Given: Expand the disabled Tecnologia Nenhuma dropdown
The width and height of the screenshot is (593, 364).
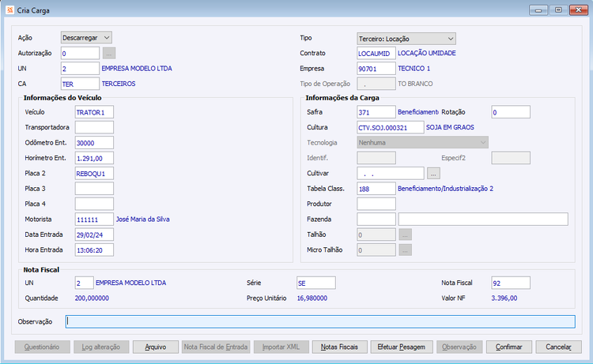Looking at the screenshot, I should pyautogui.click(x=422, y=142).
